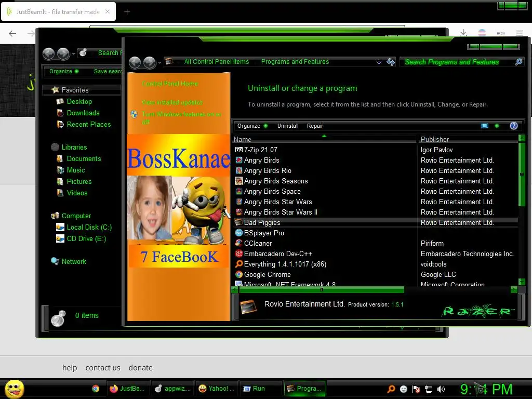Open the help question mark icon
Viewport: 532px width, 399px height.
514,126
